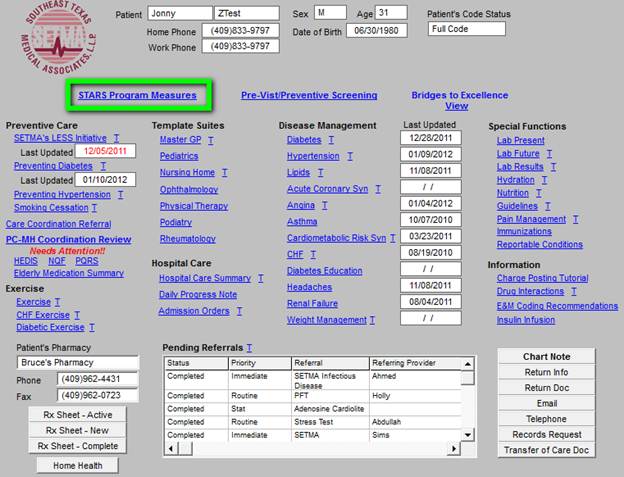Open Daily Progress Note
The width and height of the screenshot is (624, 477).
point(198,295)
